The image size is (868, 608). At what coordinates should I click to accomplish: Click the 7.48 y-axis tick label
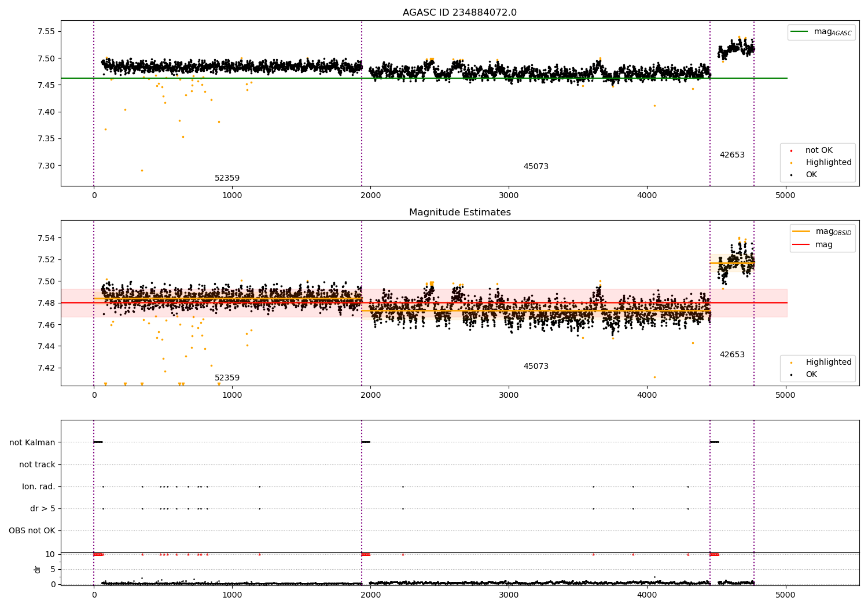pos(46,303)
